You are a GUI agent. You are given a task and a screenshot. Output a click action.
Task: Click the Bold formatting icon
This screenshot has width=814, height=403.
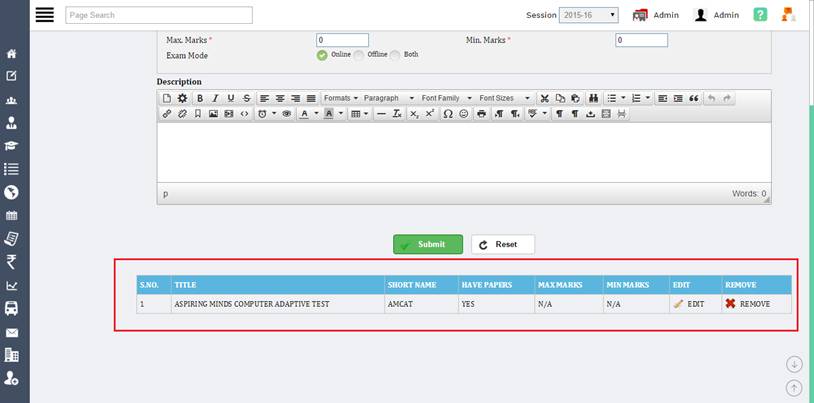(200, 98)
